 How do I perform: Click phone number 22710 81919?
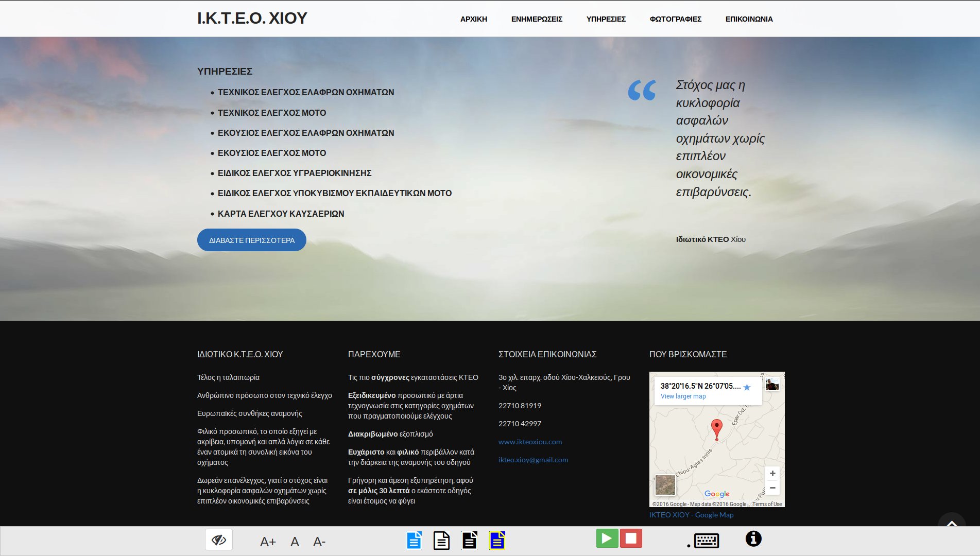point(520,406)
